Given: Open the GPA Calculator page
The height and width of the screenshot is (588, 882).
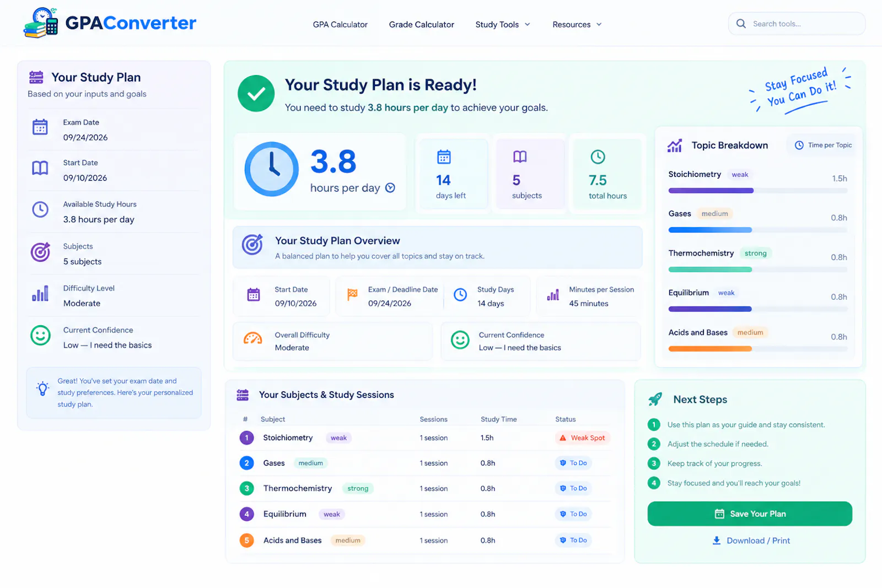Looking at the screenshot, I should (340, 24).
